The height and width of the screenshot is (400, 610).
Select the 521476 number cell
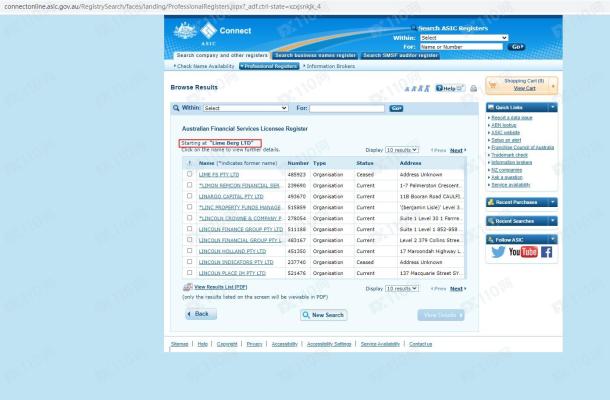296,273
